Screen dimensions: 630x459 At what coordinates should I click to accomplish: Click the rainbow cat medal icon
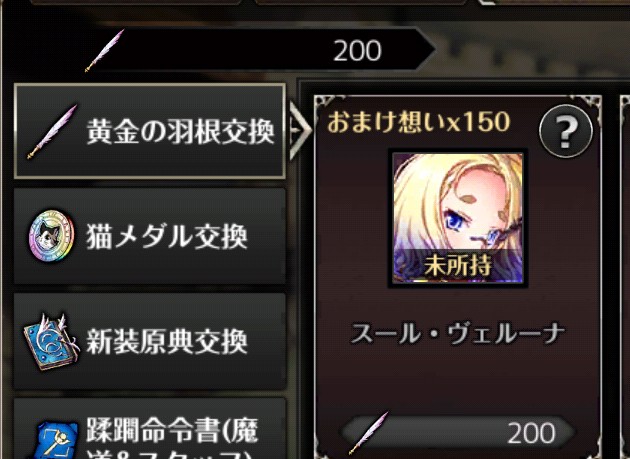[x=52, y=236]
